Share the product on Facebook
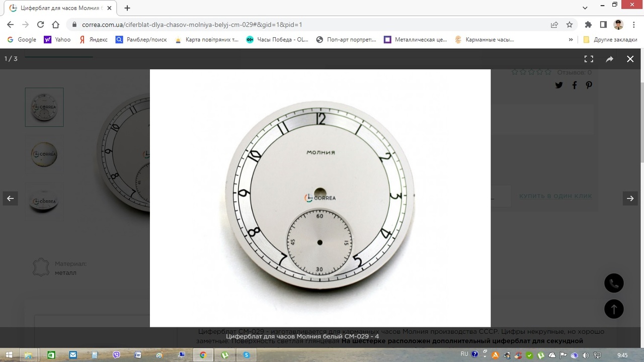644x362 pixels. click(574, 85)
